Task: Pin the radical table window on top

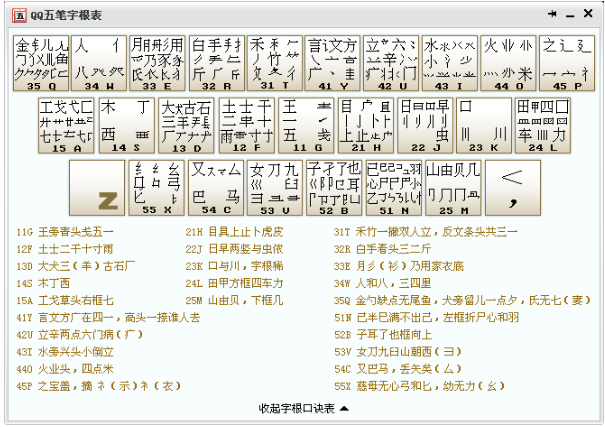Action: (x=552, y=14)
